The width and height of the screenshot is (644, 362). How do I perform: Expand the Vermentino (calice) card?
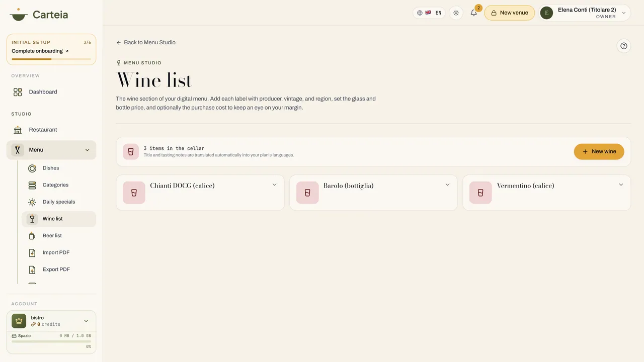[x=621, y=185]
